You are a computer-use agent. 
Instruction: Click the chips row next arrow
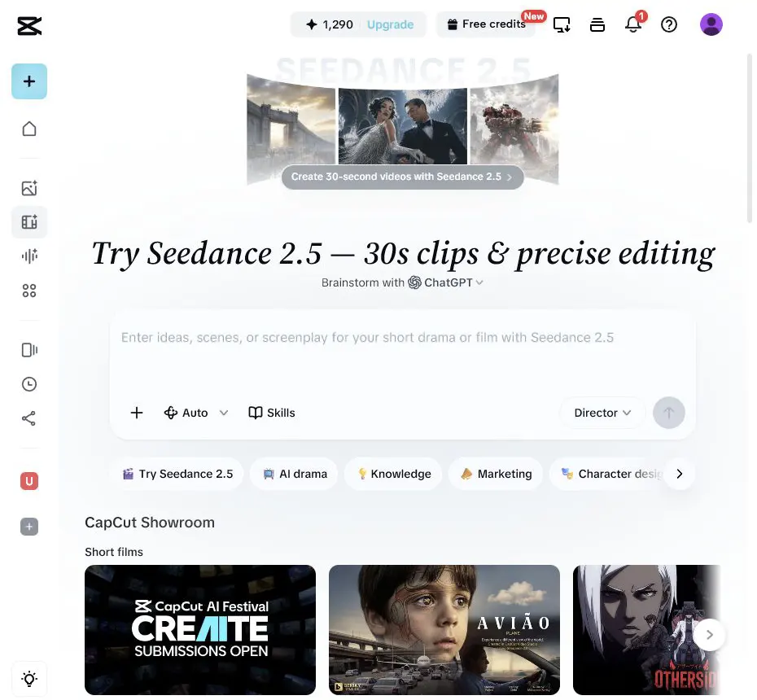pos(680,474)
